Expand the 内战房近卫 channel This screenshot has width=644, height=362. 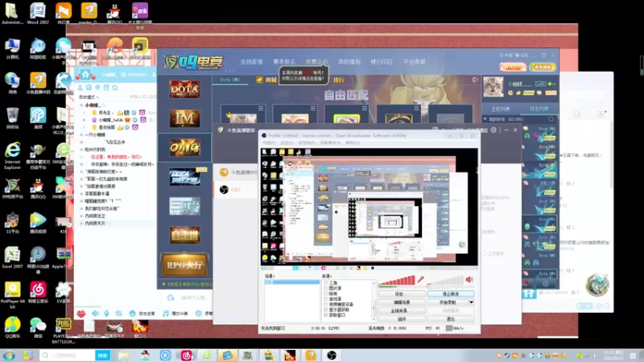click(81, 216)
